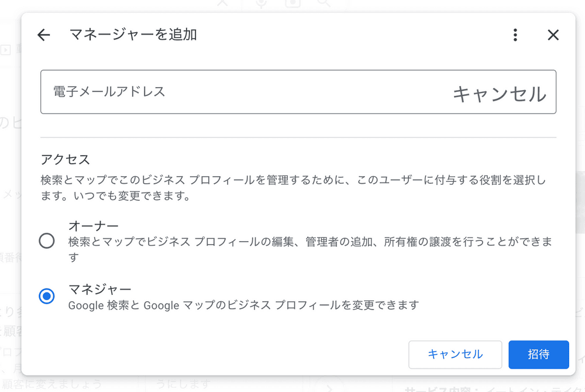Image resolution: width=585 pixels, height=392 pixels.
Task: Select the マネジャー radio button
Action: pos(47,296)
